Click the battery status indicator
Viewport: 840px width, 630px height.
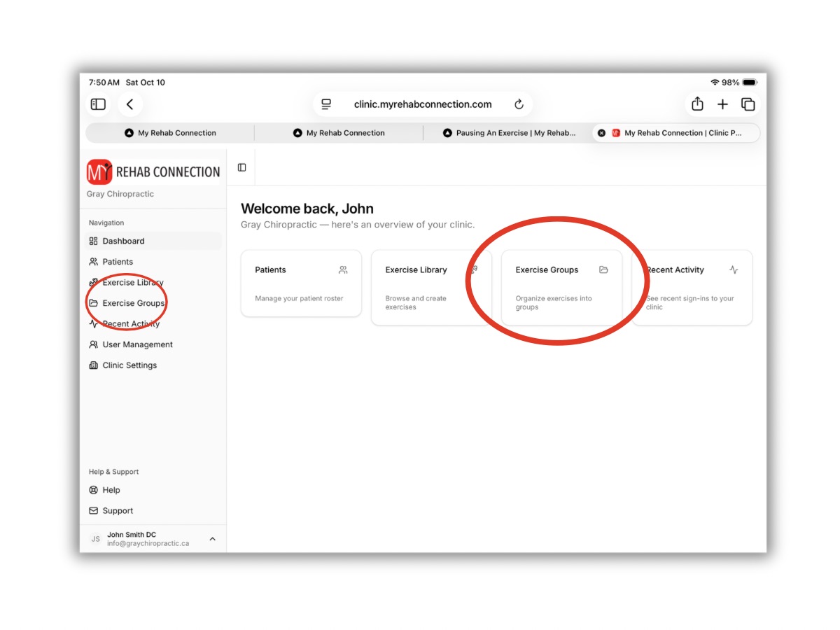point(750,83)
